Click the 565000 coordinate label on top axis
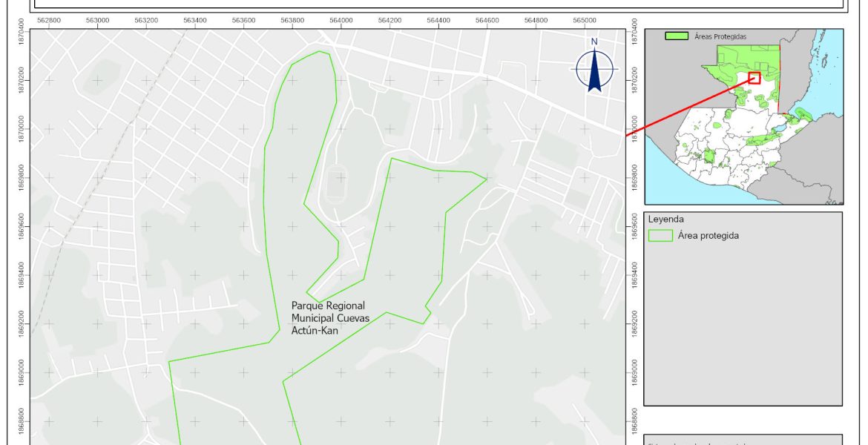The height and width of the screenshot is (445, 868). [584, 21]
